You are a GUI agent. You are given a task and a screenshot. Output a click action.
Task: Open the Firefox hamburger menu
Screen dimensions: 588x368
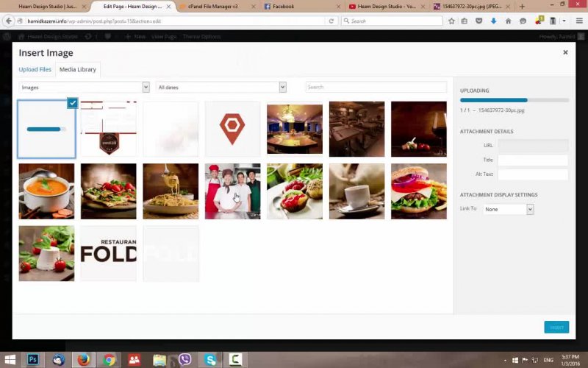[578, 21]
